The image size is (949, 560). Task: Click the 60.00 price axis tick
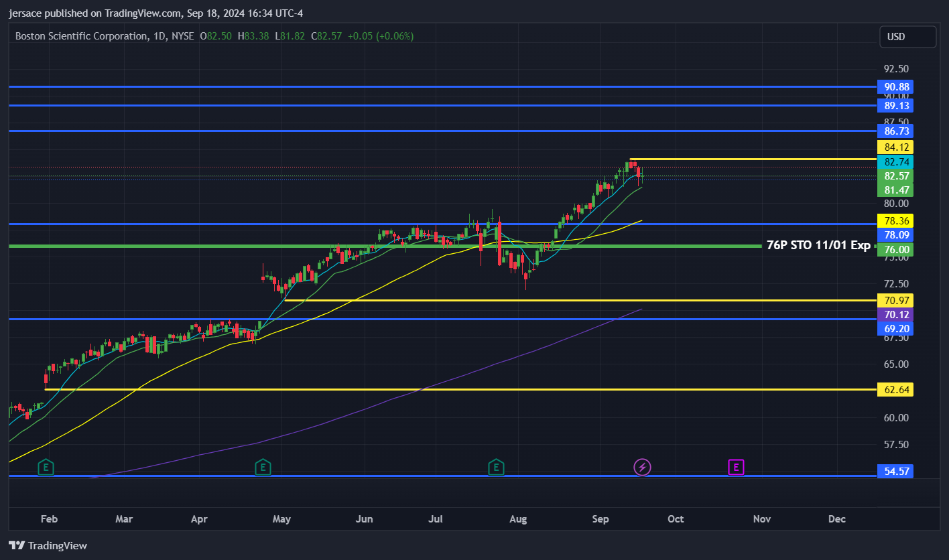coord(896,418)
